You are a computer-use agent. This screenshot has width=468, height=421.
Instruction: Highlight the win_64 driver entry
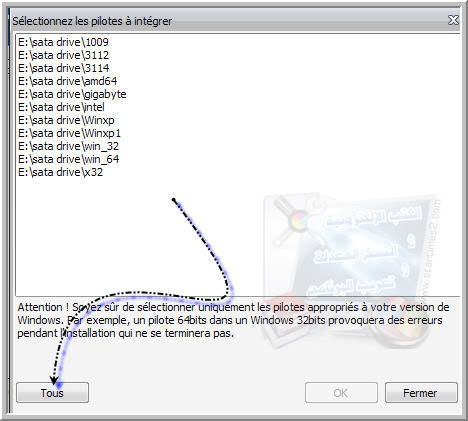pos(68,159)
